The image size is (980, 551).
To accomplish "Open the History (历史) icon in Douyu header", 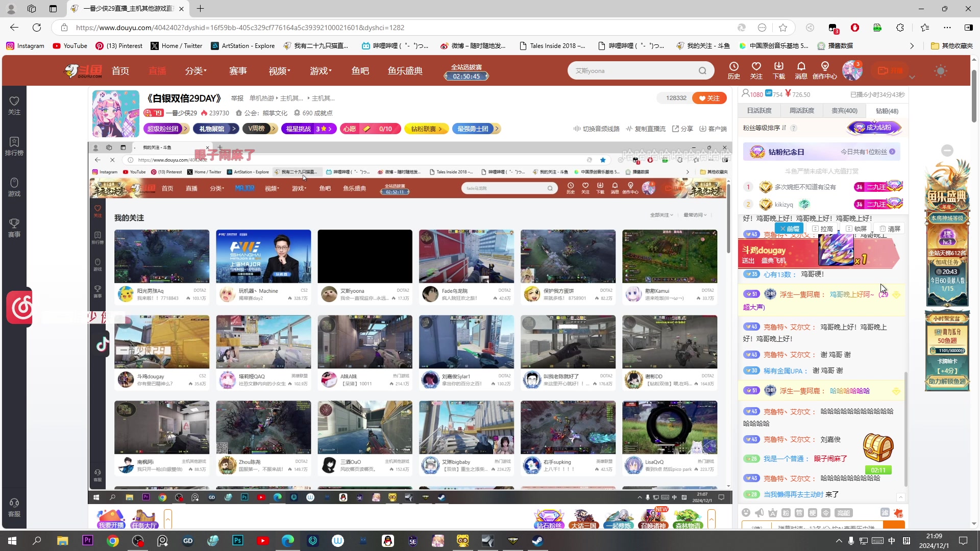I will click(733, 70).
